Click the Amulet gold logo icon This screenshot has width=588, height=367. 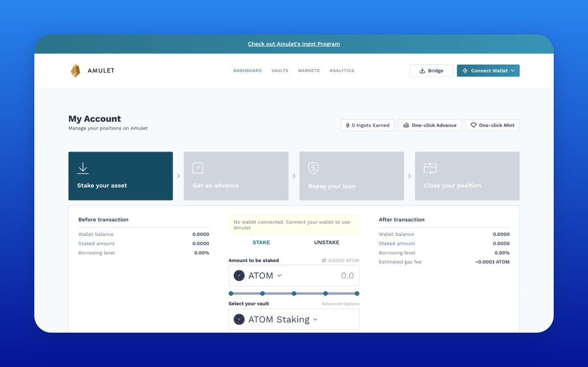(75, 71)
